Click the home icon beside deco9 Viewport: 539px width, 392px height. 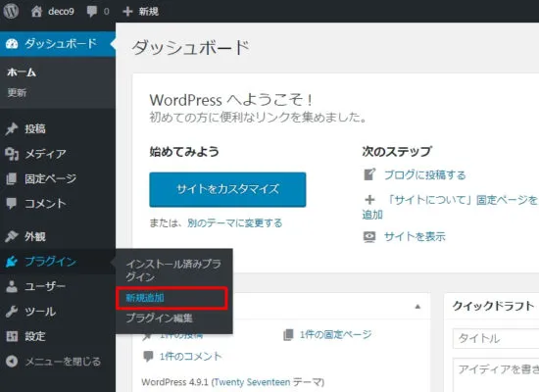tap(36, 12)
